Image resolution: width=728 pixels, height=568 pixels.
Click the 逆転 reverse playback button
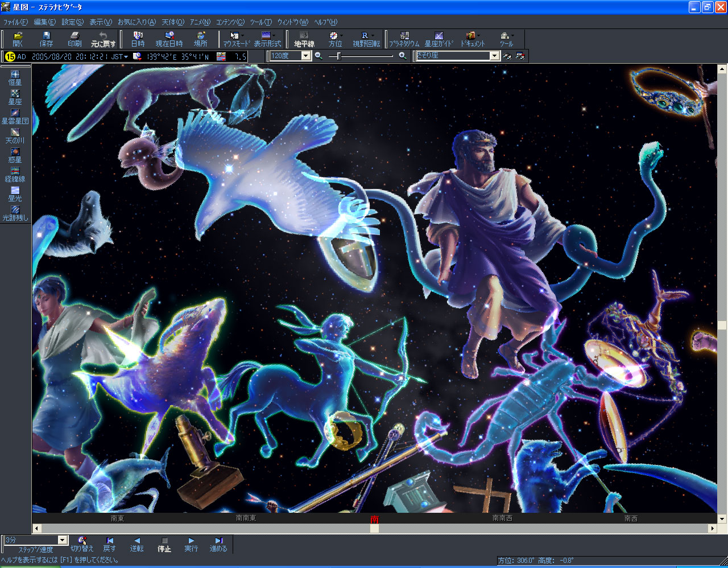point(136,544)
